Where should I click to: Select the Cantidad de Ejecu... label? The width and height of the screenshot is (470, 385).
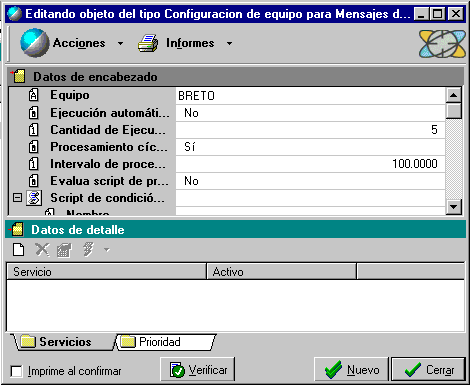(108, 130)
